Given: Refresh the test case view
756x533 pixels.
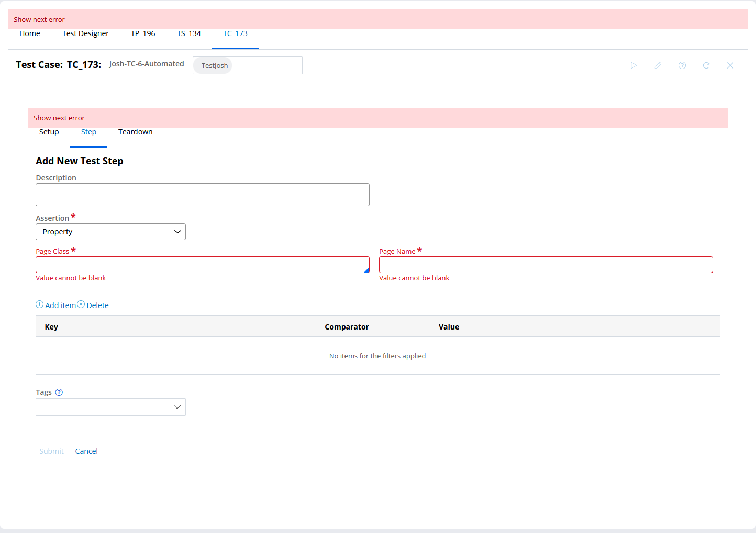Looking at the screenshot, I should pos(706,65).
